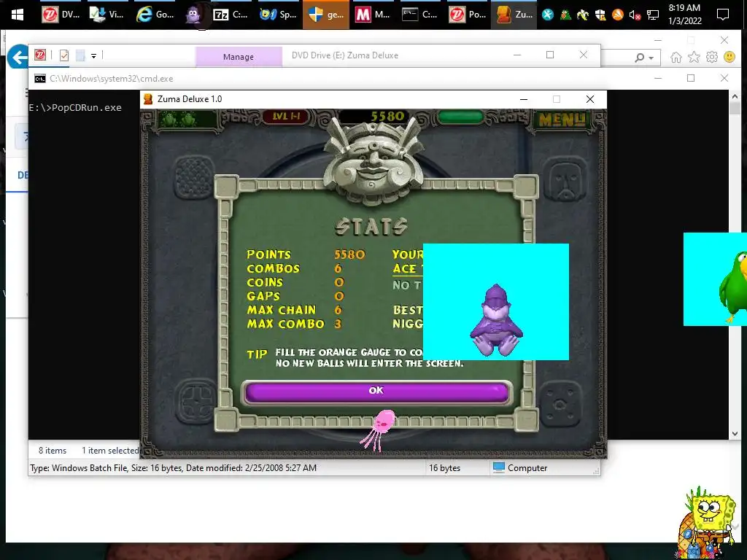Open the ge... shield taskbar item
The width and height of the screenshot is (747, 560).
(326, 15)
